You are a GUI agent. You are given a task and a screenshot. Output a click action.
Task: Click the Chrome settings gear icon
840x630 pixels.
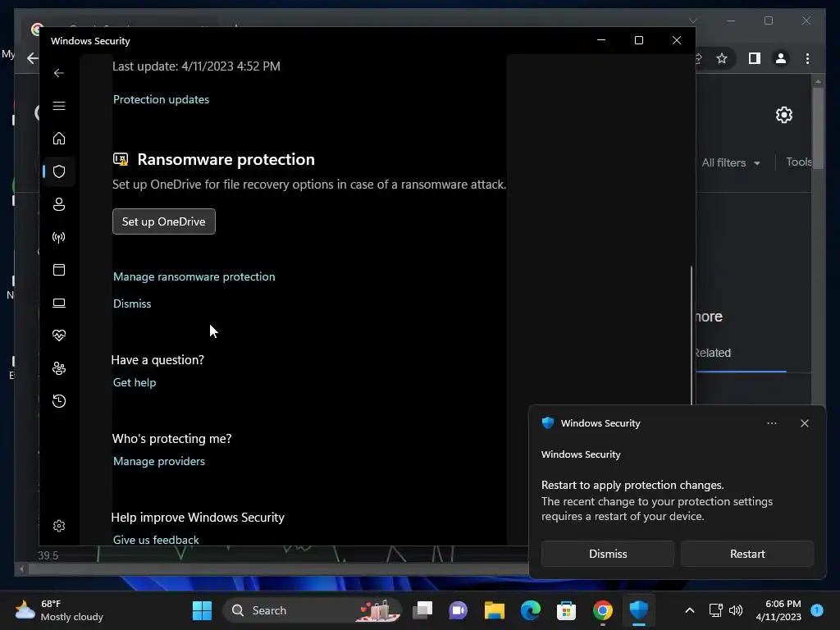pyautogui.click(x=783, y=115)
